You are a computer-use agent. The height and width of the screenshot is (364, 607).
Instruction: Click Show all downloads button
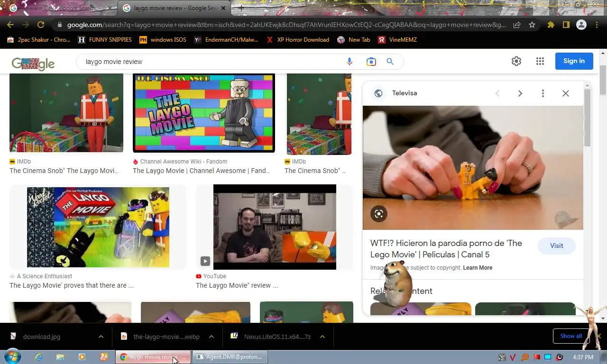571,336
